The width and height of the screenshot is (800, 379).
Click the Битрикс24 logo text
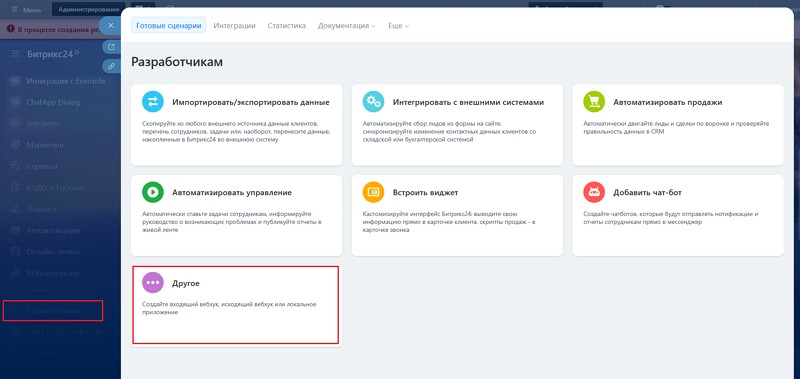tap(49, 54)
